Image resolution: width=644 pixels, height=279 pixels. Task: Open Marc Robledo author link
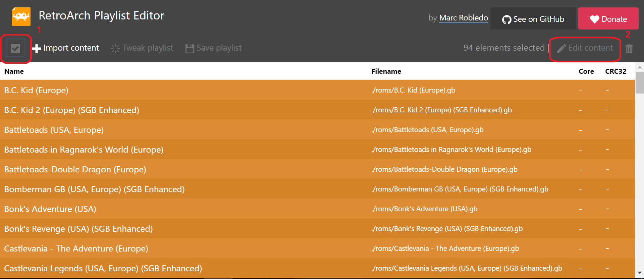tap(464, 18)
